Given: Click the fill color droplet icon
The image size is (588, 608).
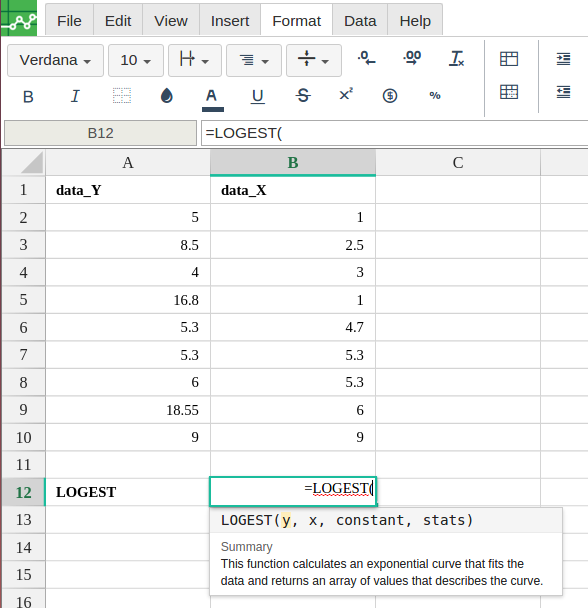Looking at the screenshot, I should 166,95.
